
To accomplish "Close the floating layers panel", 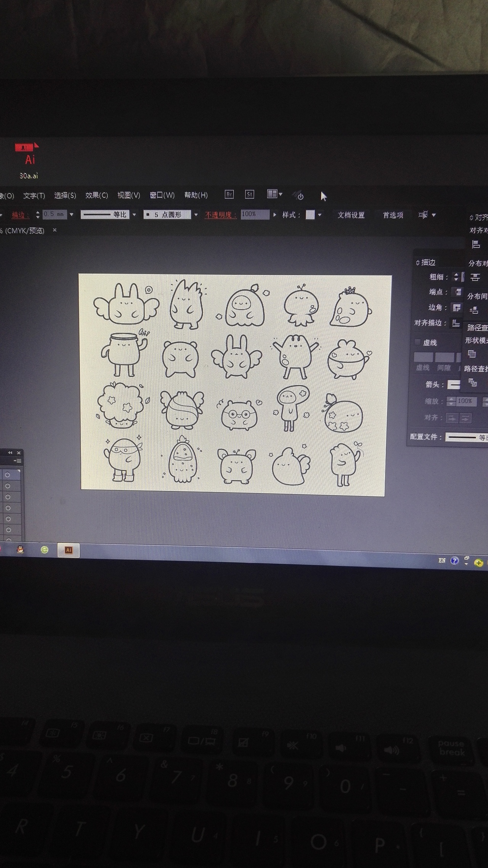I will click(19, 453).
